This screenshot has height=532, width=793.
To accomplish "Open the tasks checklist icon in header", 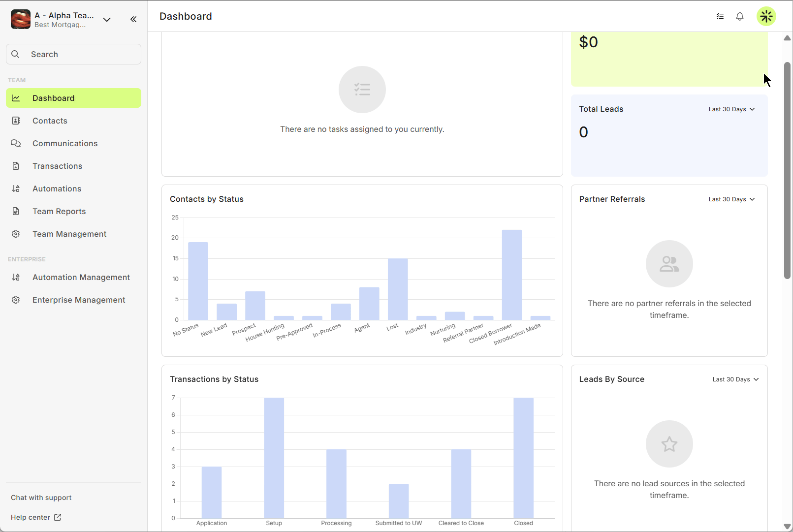I will pos(720,16).
